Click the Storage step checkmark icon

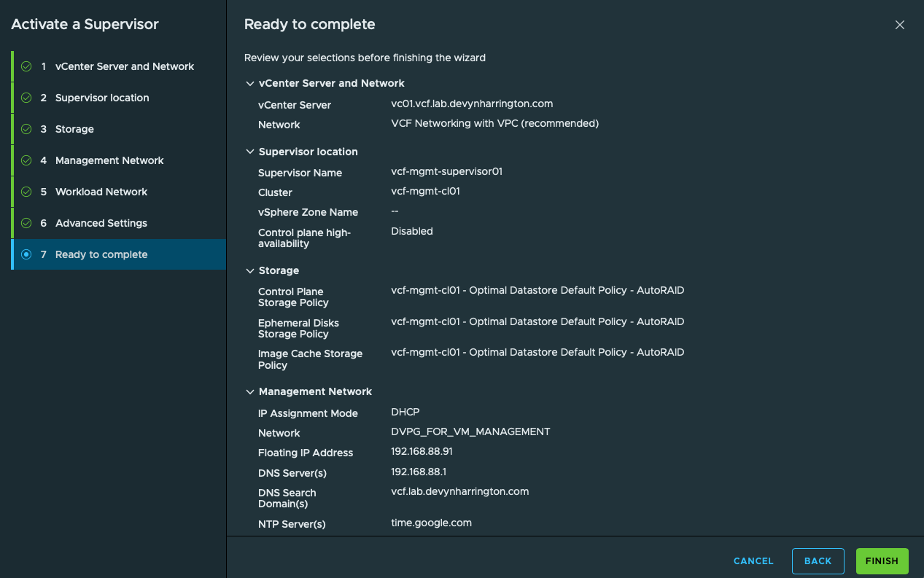pos(26,129)
